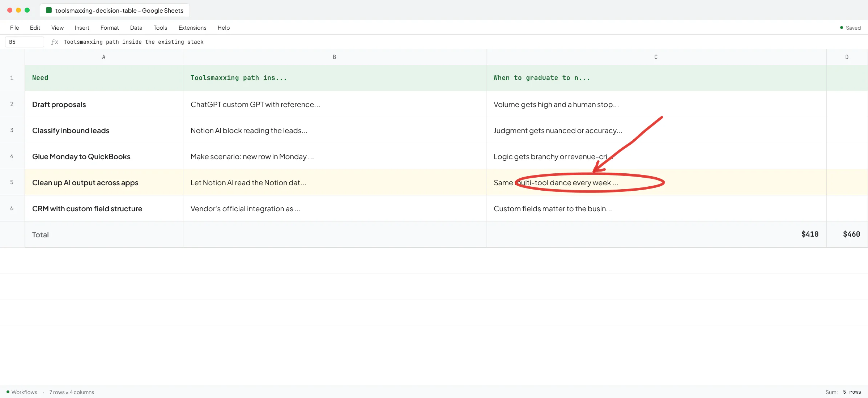This screenshot has height=398, width=868.
Task: Open the Data menu
Action: (x=136, y=28)
